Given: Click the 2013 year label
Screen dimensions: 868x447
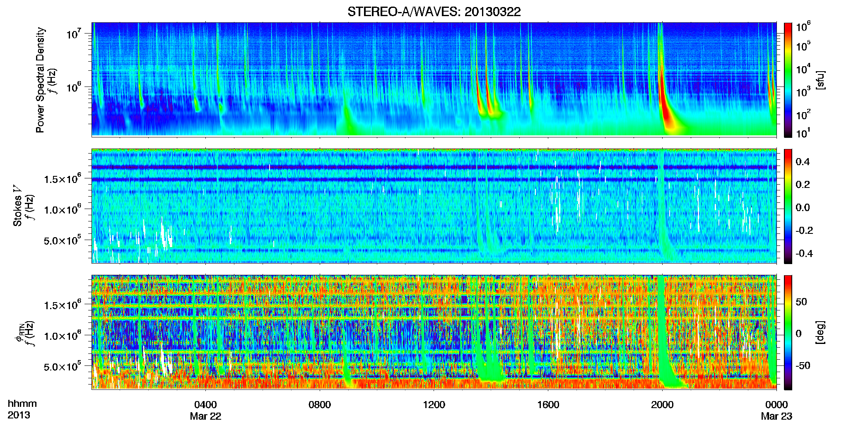Looking at the screenshot, I should [19, 415].
